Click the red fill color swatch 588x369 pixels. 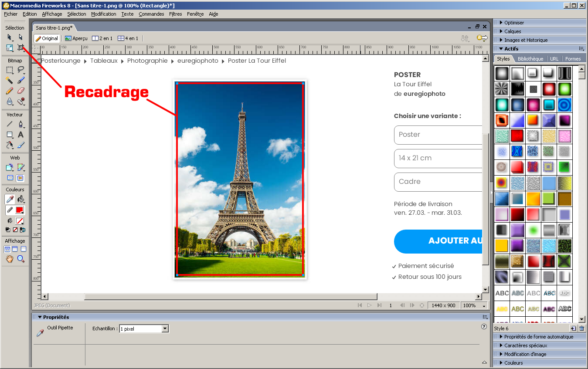click(x=20, y=210)
